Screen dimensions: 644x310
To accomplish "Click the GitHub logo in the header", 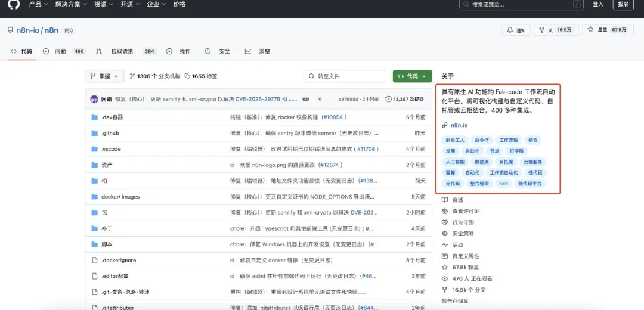I will pyautogui.click(x=14, y=4).
